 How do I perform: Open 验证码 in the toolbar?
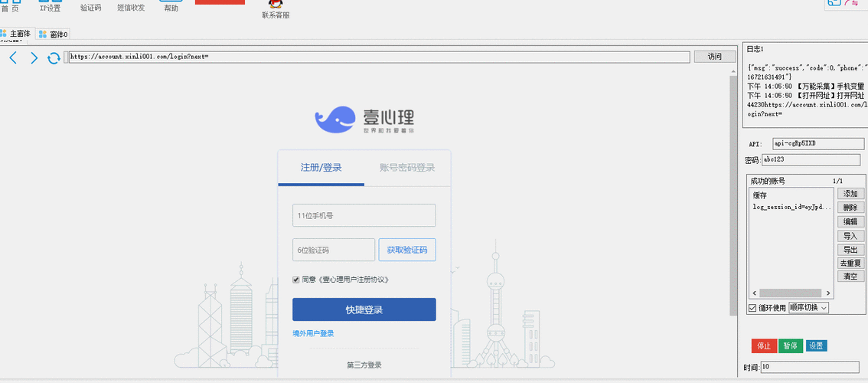(91, 8)
